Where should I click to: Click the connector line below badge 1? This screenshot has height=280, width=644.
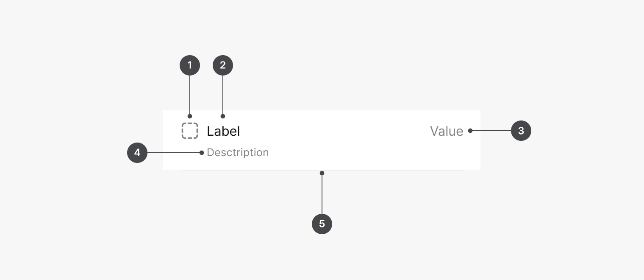190,95
